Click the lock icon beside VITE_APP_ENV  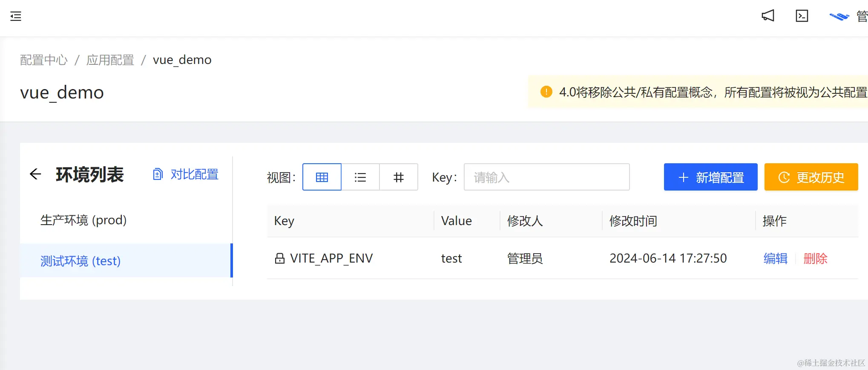[x=280, y=258]
